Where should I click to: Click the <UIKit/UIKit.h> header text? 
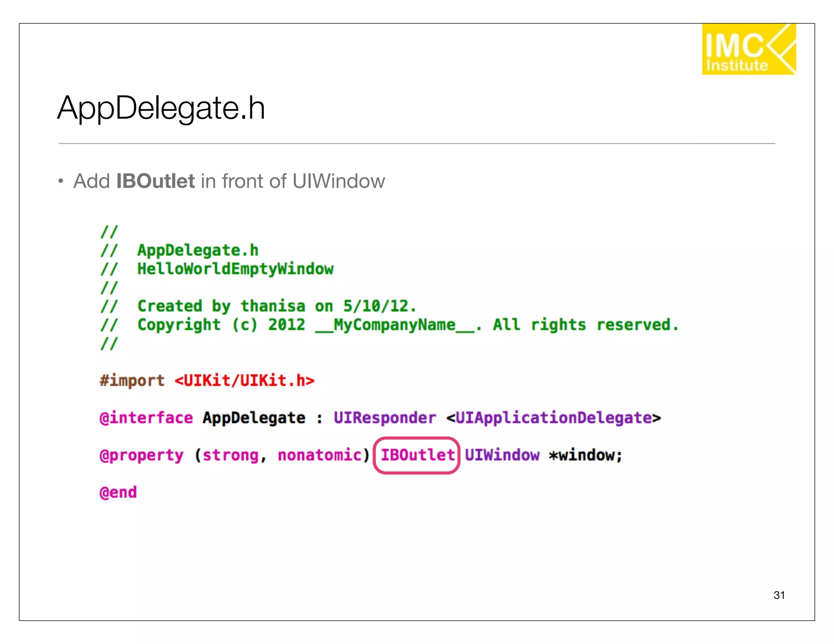pos(244,381)
